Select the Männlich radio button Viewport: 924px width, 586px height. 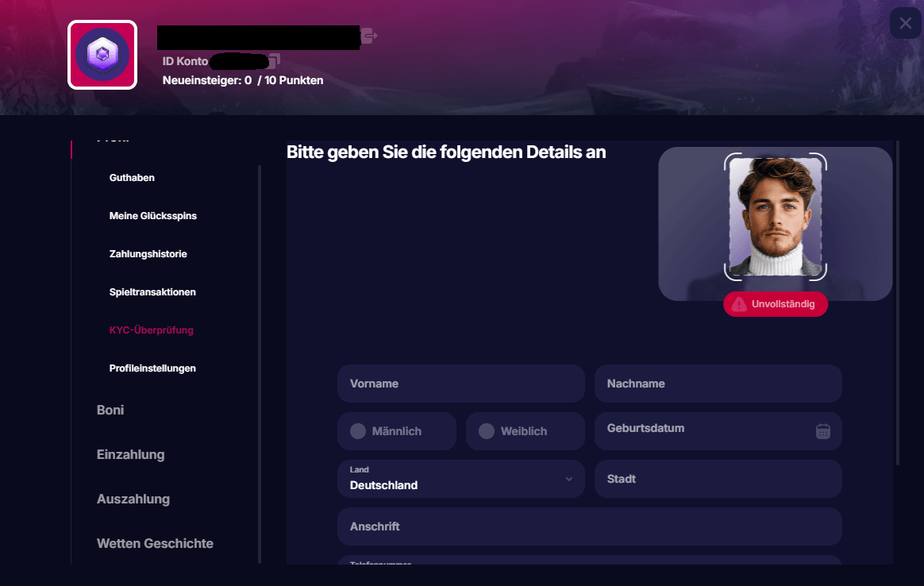pos(358,431)
